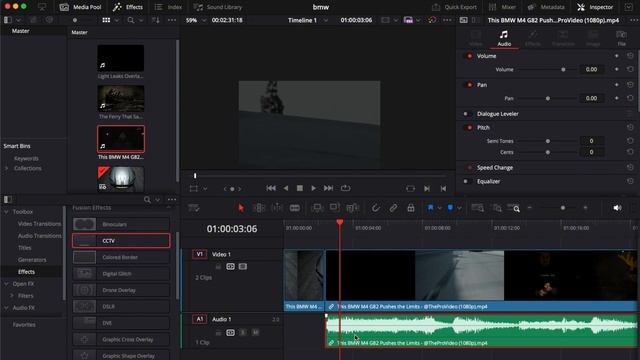This screenshot has width=640, height=360.
Task: Click the Insert Clip icon
Action: pos(317,208)
